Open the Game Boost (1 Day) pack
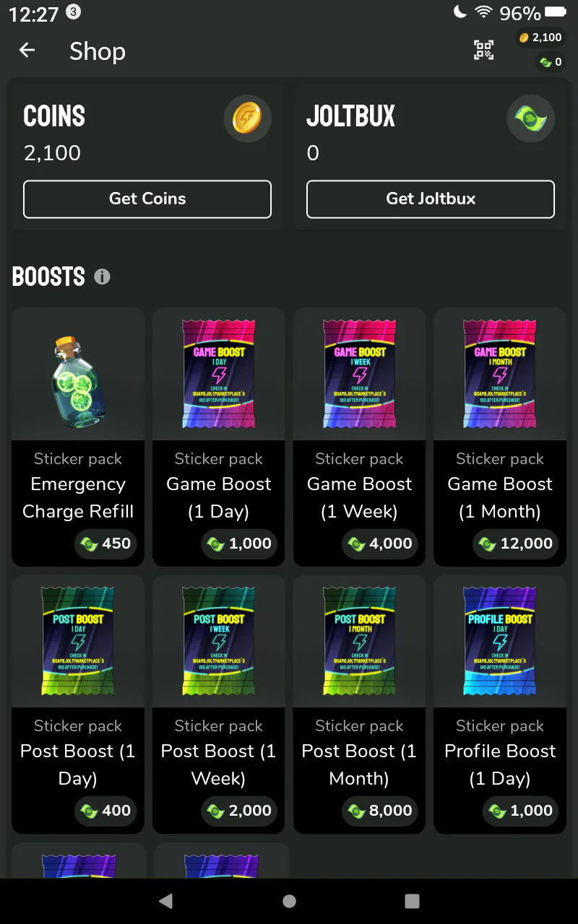Screen dimensions: 578x924 (219, 437)
